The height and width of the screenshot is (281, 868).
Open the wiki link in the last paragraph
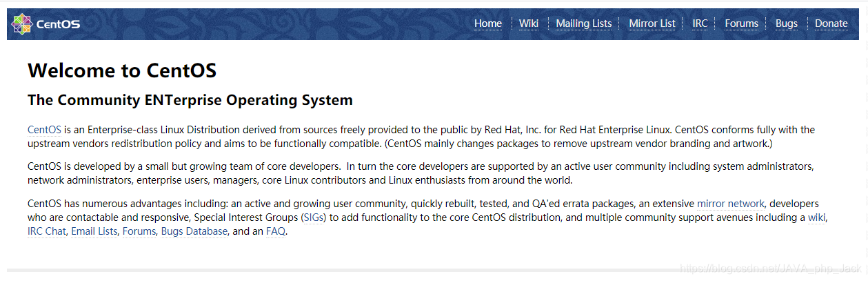click(817, 217)
